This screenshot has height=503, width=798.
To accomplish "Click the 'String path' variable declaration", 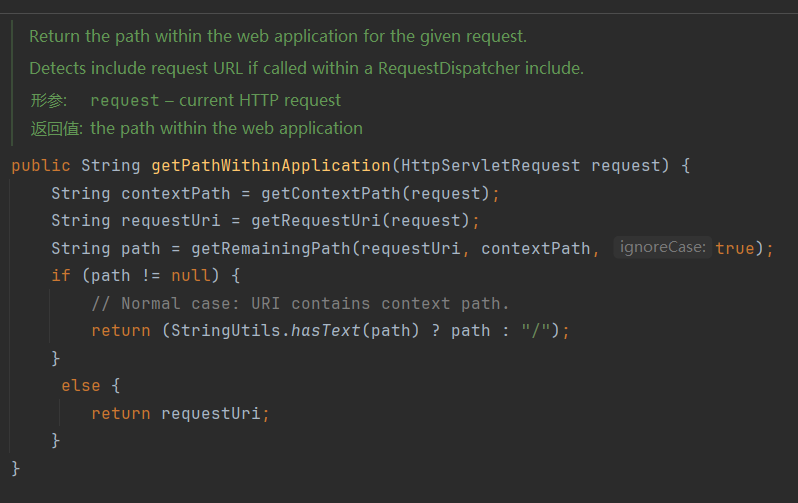I will coord(106,248).
